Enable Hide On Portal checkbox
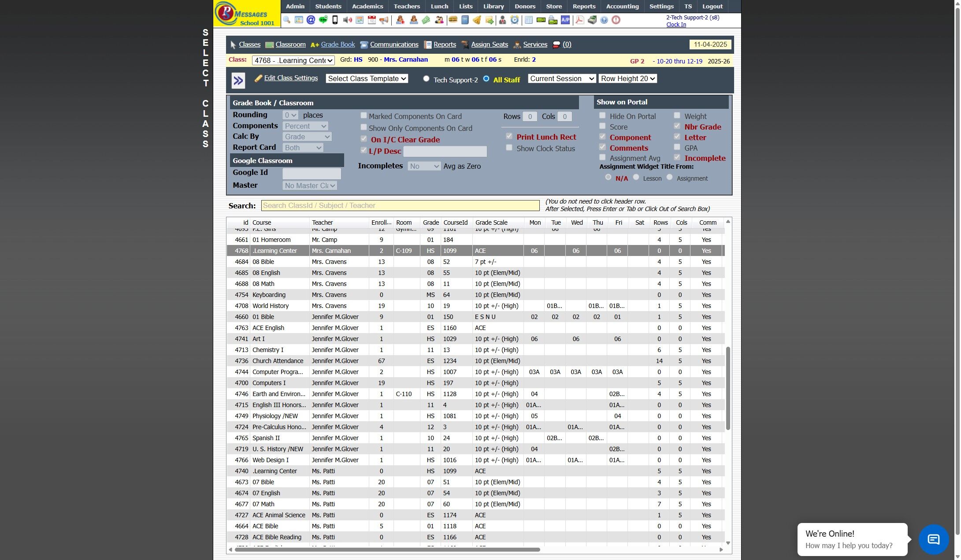 (x=602, y=116)
